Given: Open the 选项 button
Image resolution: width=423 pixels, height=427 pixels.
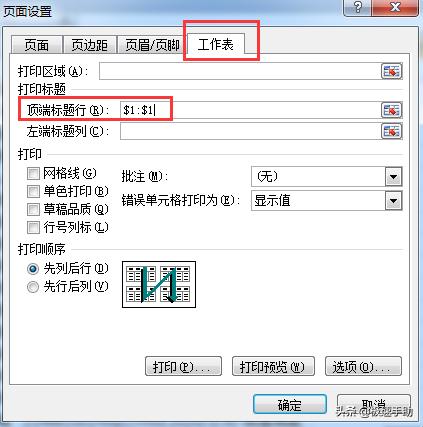Looking at the screenshot, I should pyautogui.click(x=363, y=366).
